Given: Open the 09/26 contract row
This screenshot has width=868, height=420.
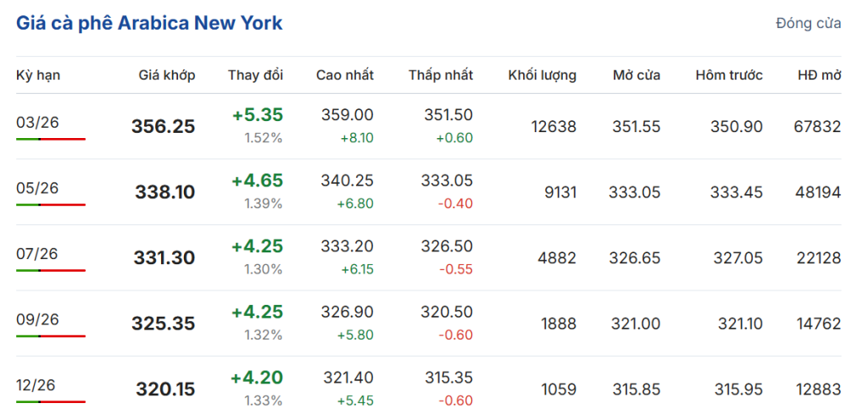Looking at the screenshot, I should tap(37, 319).
